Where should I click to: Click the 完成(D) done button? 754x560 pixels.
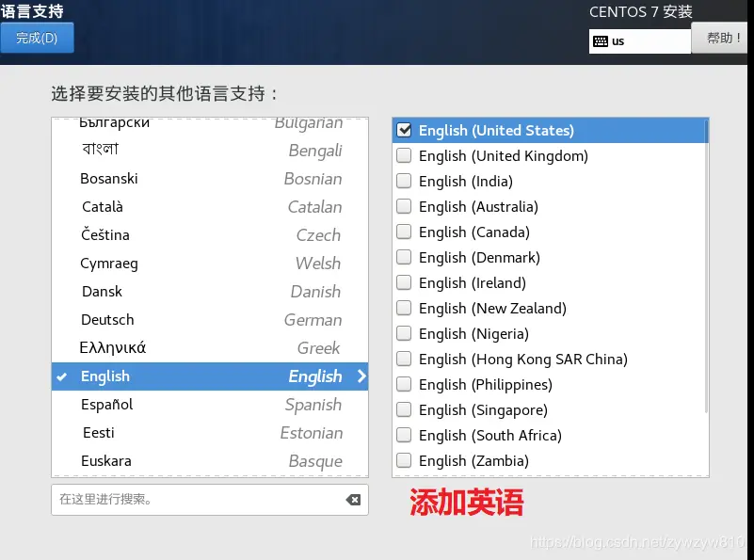[x=37, y=38]
